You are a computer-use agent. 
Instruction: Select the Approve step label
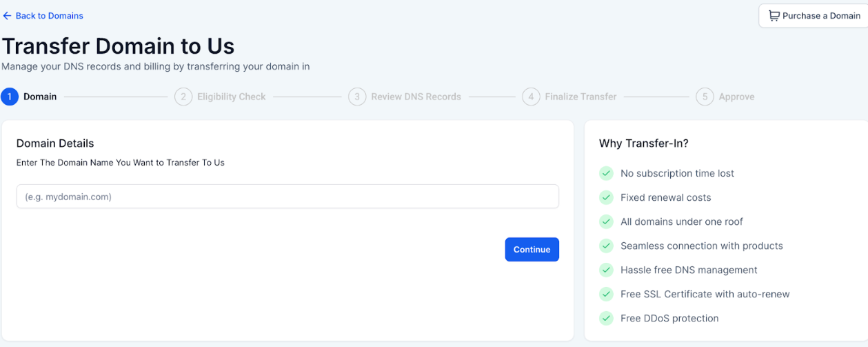tap(736, 97)
